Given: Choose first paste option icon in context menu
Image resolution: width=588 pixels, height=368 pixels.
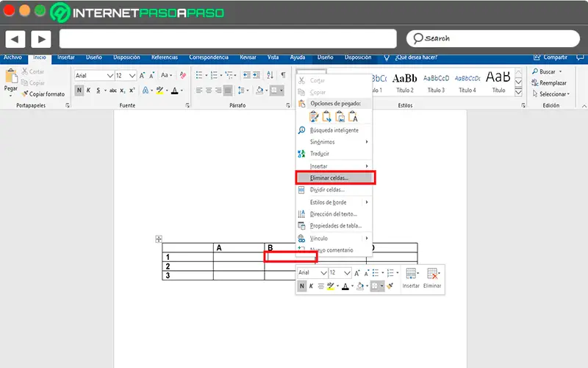Looking at the screenshot, I should click(x=314, y=117).
